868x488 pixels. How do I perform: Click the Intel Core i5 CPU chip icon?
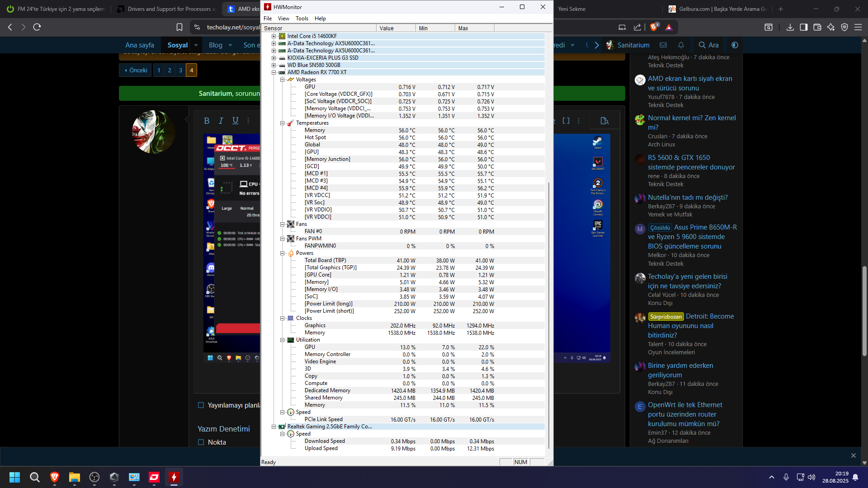(x=282, y=36)
